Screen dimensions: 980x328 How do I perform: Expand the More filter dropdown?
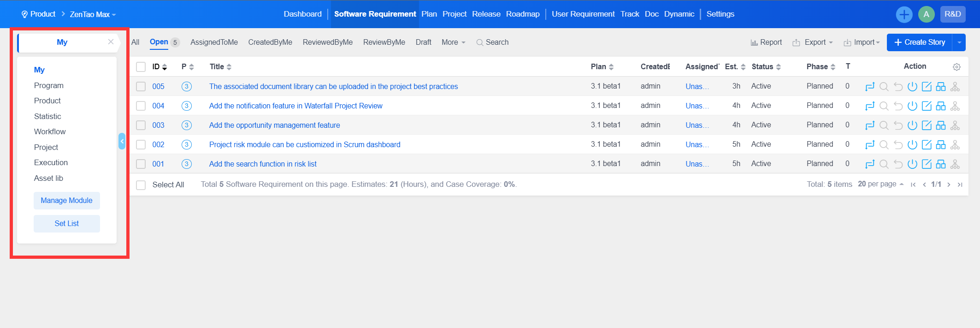point(453,42)
